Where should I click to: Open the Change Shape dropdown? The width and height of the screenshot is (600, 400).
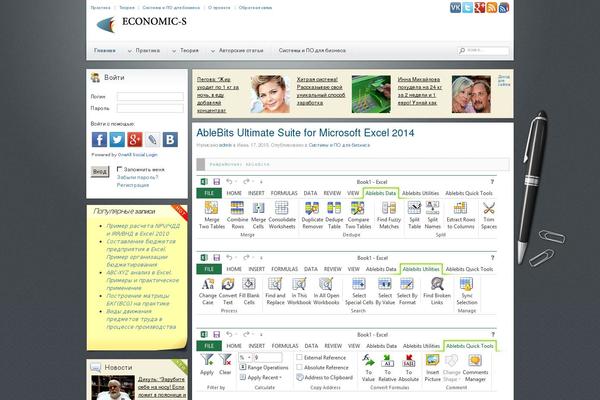pyautogui.click(x=452, y=367)
